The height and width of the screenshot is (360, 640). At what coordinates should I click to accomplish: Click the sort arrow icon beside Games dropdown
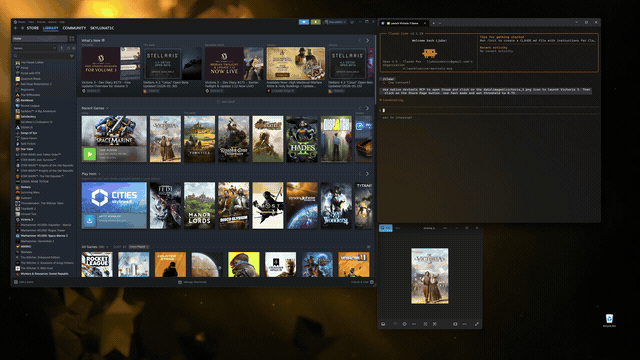tap(62, 48)
